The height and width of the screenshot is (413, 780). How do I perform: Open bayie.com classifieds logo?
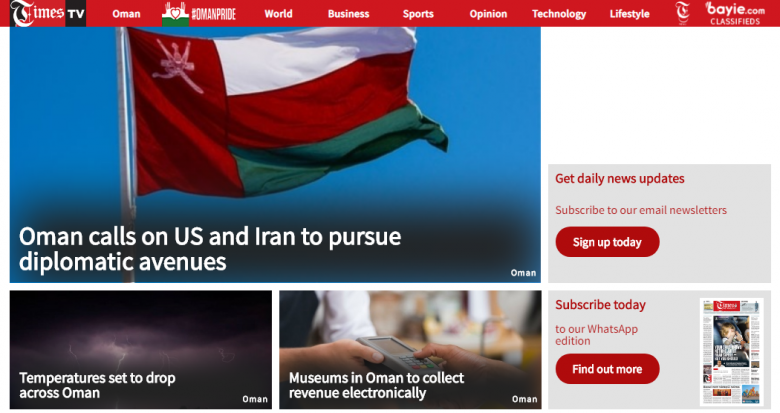click(735, 13)
